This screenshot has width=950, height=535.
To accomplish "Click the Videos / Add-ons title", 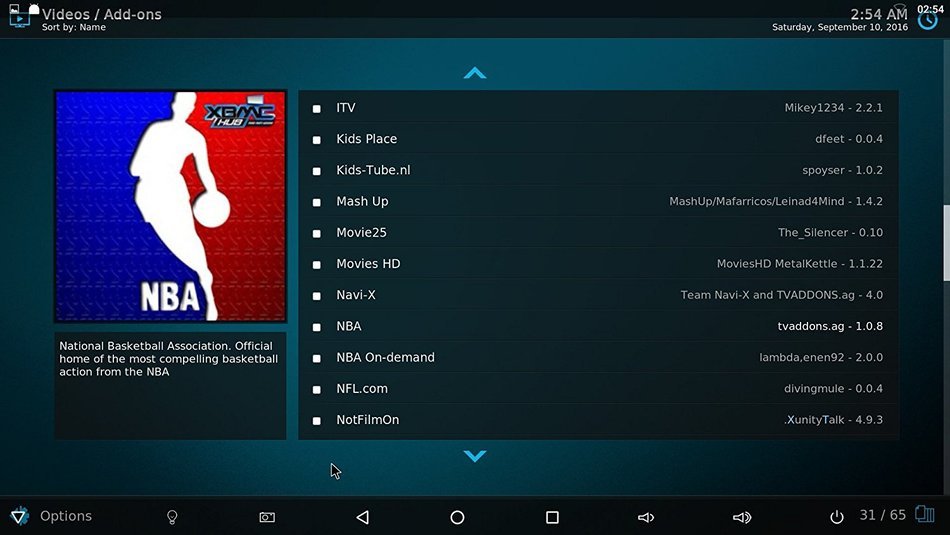I will pos(102,14).
